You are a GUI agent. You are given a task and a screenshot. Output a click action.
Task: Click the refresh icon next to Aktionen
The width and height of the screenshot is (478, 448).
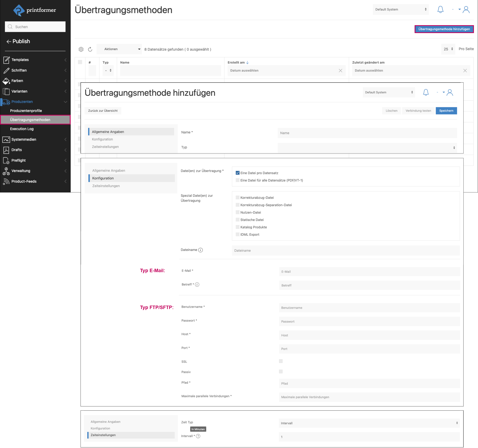click(90, 49)
